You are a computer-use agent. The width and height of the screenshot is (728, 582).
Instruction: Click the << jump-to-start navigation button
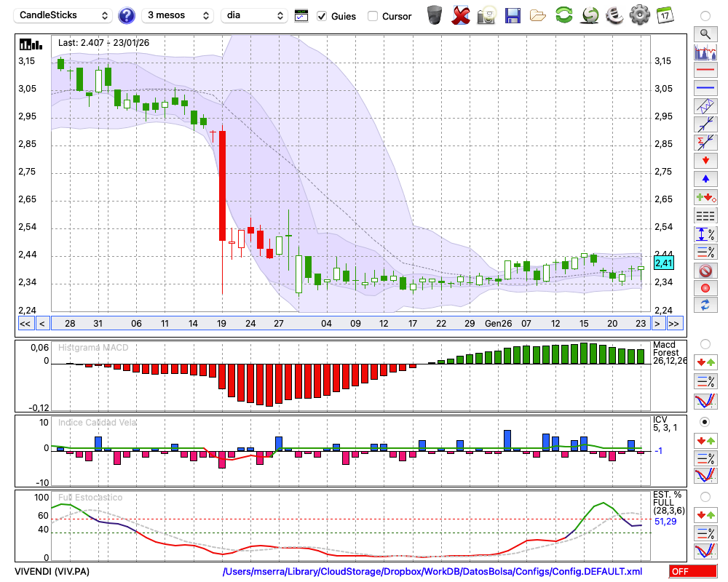[x=25, y=323]
